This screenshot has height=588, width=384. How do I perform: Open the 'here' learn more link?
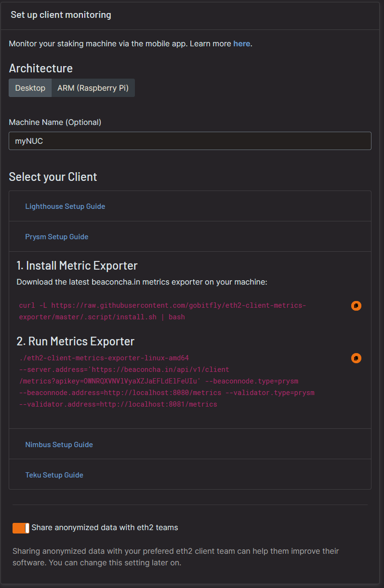pyautogui.click(x=242, y=43)
